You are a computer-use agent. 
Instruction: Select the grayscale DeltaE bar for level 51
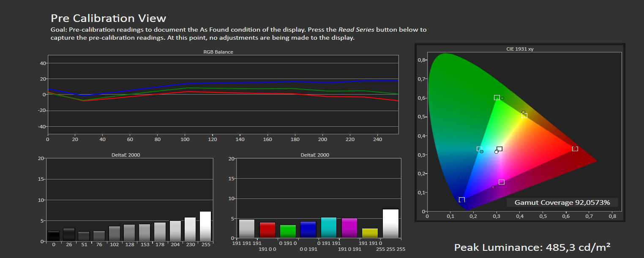click(84, 236)
